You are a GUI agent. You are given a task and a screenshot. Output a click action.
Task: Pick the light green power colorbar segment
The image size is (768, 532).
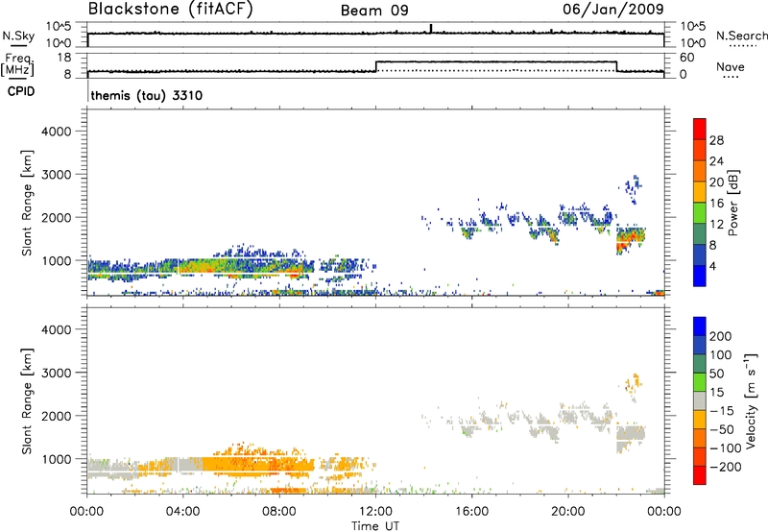coord(700,213)
